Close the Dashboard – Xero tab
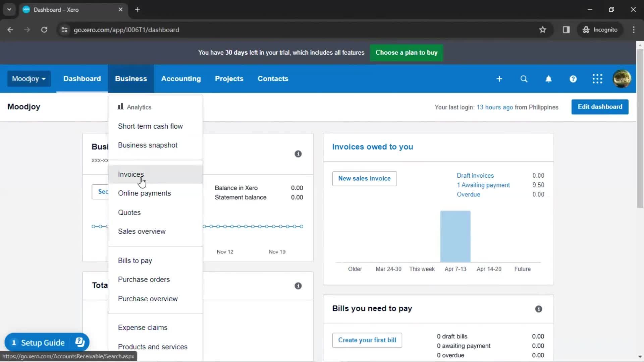The height and width of the screenshot is (362, 644). [x=120, y=9]
